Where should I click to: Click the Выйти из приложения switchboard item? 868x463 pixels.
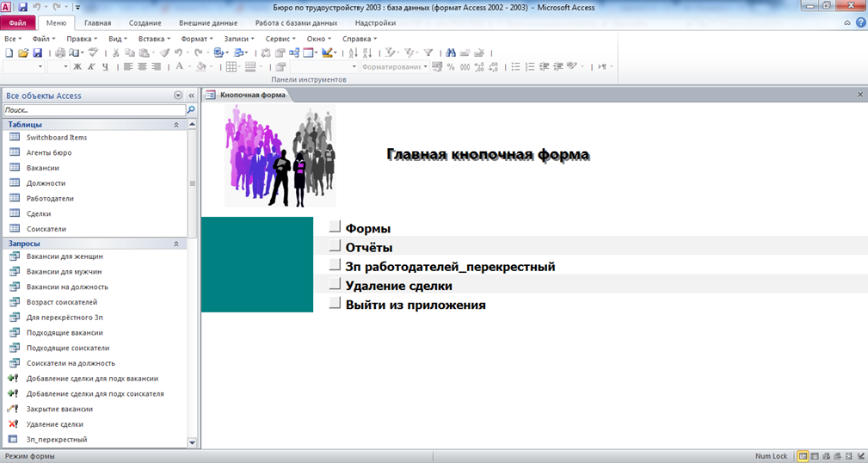click(416, 305)
